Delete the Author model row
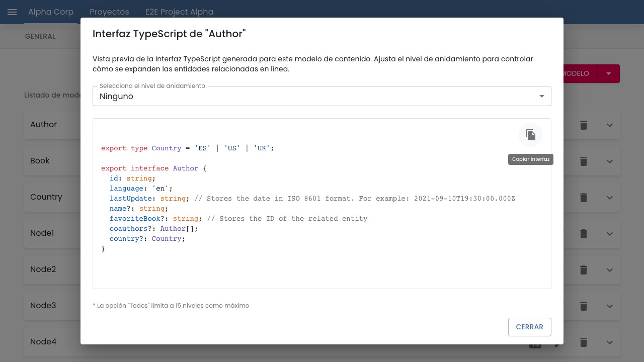This screenshot has width=644, height=362. point(584,125)
